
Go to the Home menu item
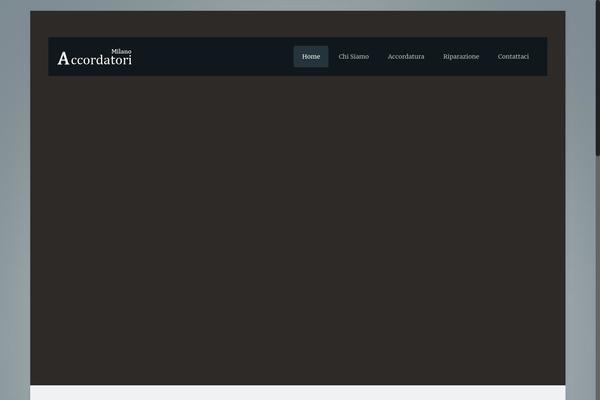point(311,57)
